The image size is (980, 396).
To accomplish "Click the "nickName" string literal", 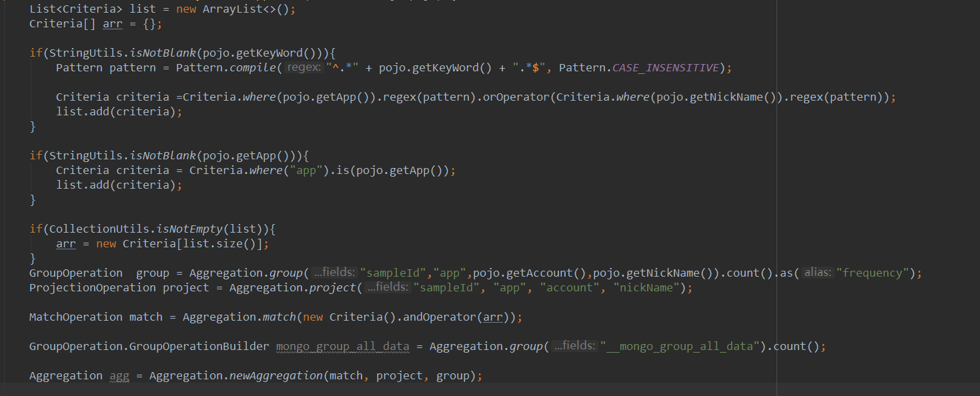I will coord(646,287).
